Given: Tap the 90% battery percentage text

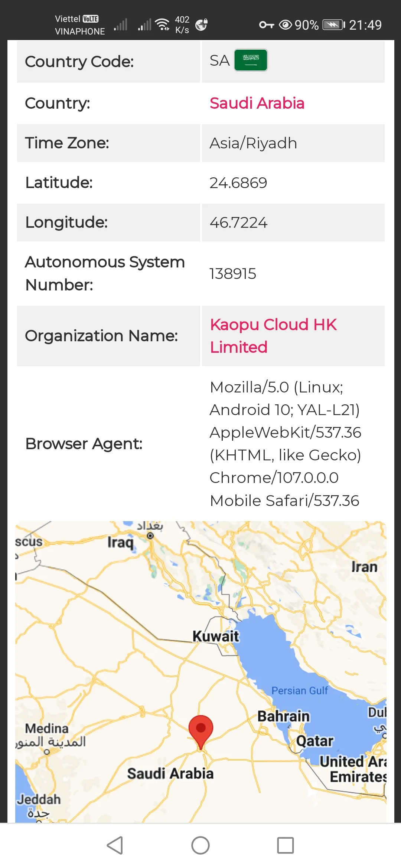Looking at the screenshot, I should click(x=307, y=25).
